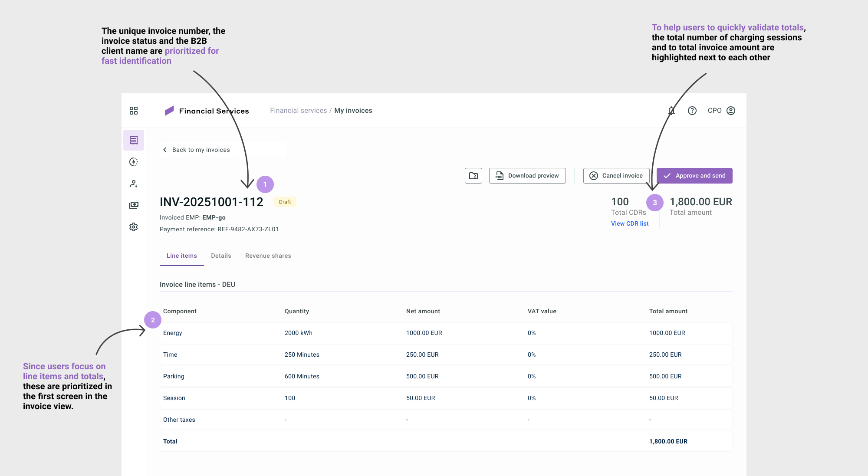
Task: Open the View CDR list link
Action: 630,223
